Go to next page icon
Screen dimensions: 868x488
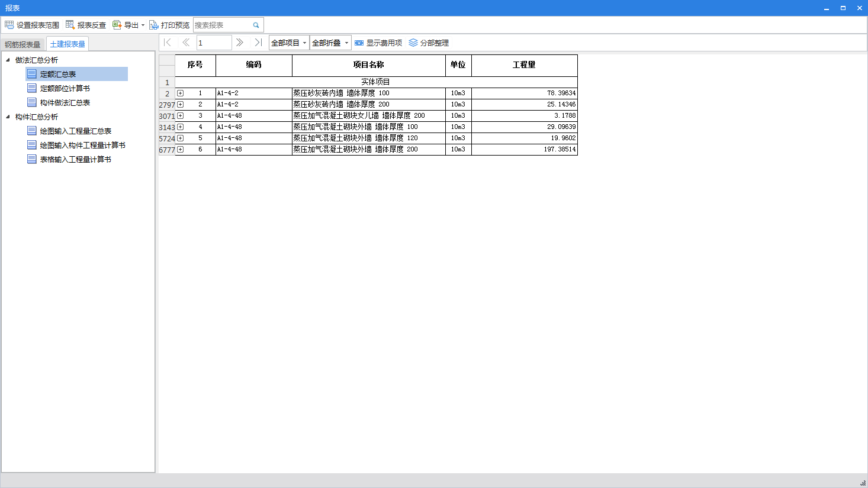tap(239, 43)
